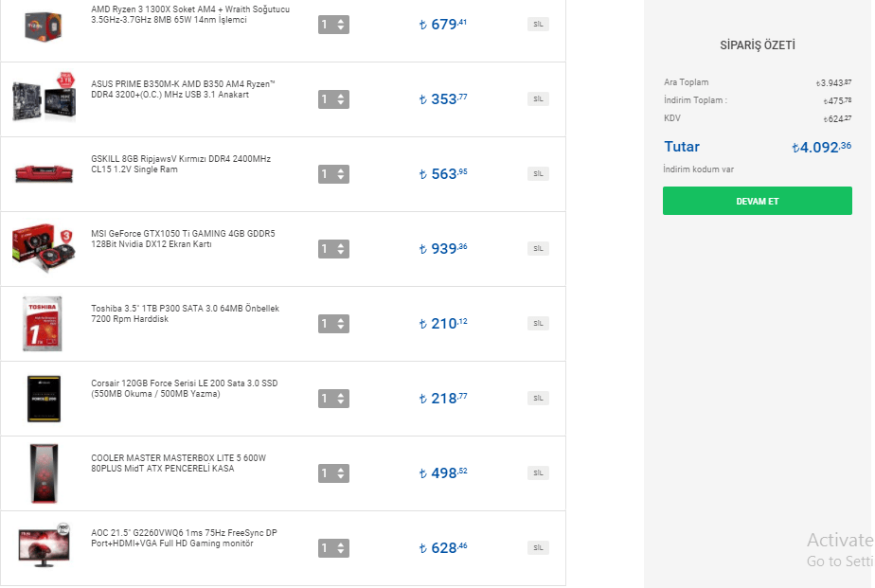Select the Ara Toplam amount 3.943.87
The width and height of the screenshot is (875, 588).
[833, 82]
